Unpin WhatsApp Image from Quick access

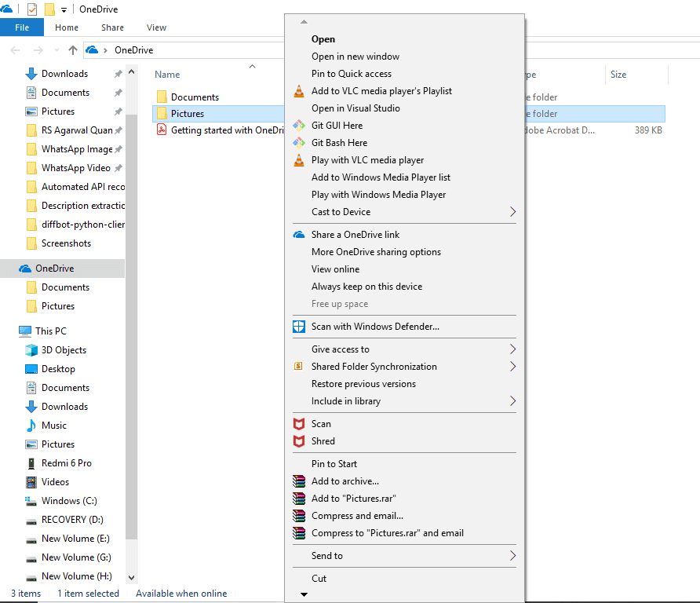116,149
